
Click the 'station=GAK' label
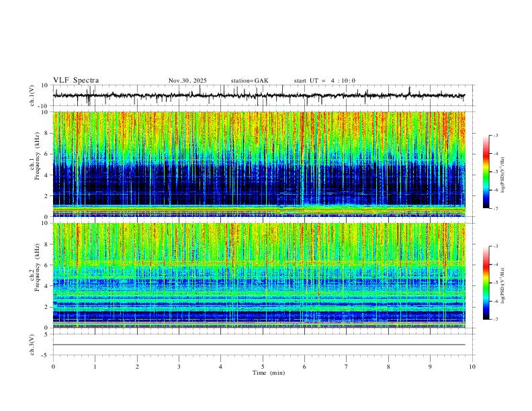[x=249, y=81]
